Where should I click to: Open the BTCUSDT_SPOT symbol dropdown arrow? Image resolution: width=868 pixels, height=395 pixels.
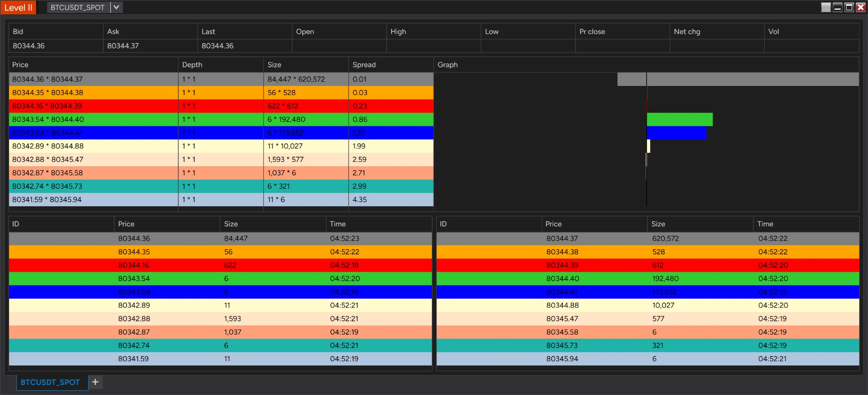click(116, 7)
